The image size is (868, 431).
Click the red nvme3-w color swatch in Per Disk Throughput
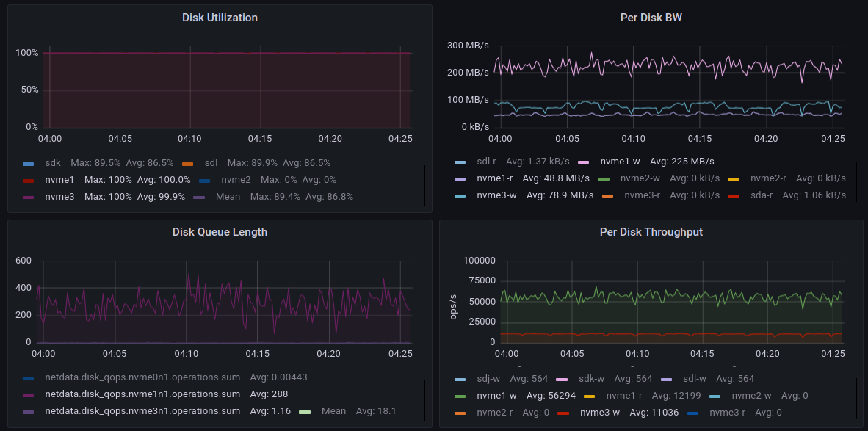(564, 413)
